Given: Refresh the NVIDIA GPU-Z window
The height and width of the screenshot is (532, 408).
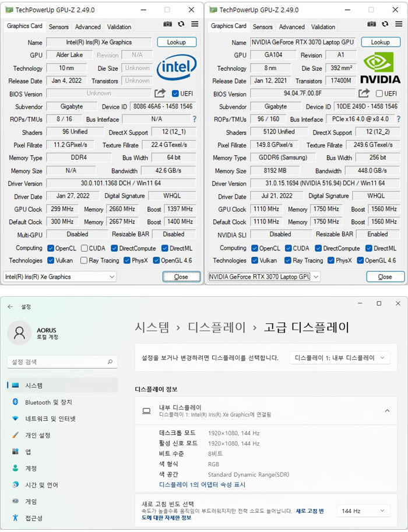Looking at the screenshot, I should click(x=385, y=24).
